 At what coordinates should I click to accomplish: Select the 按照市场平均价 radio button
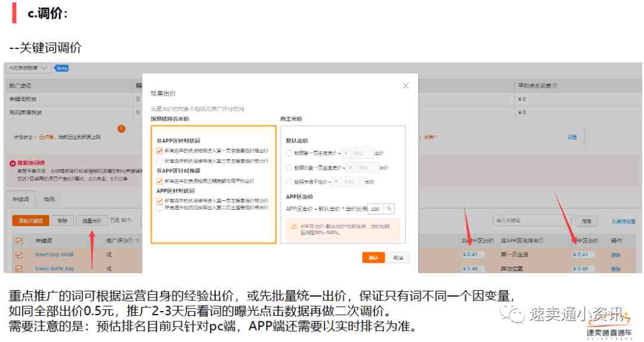click(289, 182)
